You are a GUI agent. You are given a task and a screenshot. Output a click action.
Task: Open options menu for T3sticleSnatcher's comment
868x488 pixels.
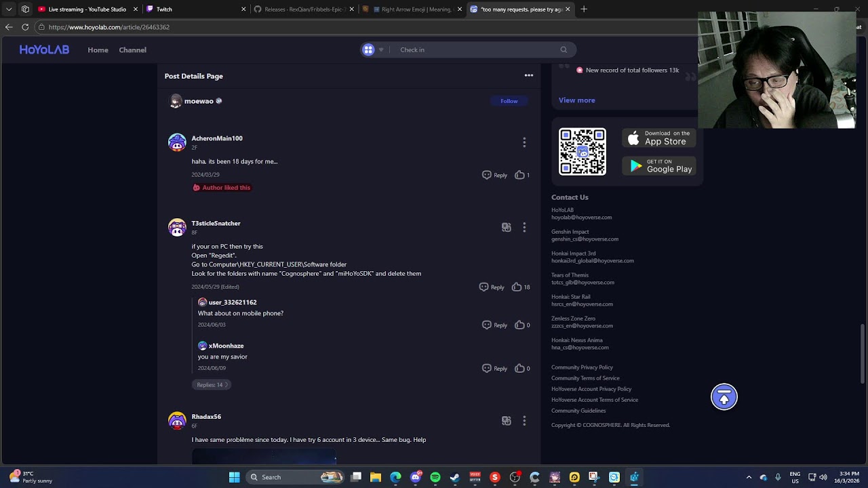pyautogui.click(x=524, y=227)
